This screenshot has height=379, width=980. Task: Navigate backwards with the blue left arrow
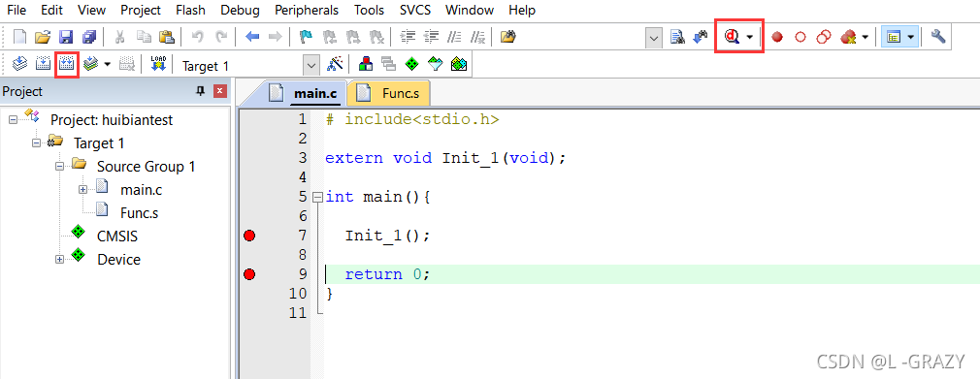[252, 37]
